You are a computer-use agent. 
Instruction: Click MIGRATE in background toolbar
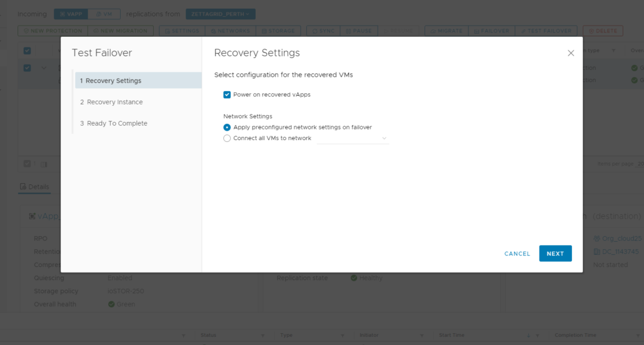pyautogui.click(x=446, y=31)
